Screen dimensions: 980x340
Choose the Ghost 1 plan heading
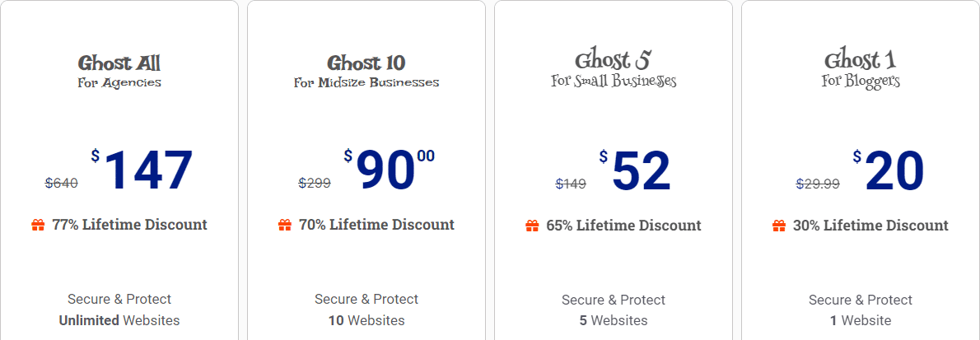tap(861, 60)
